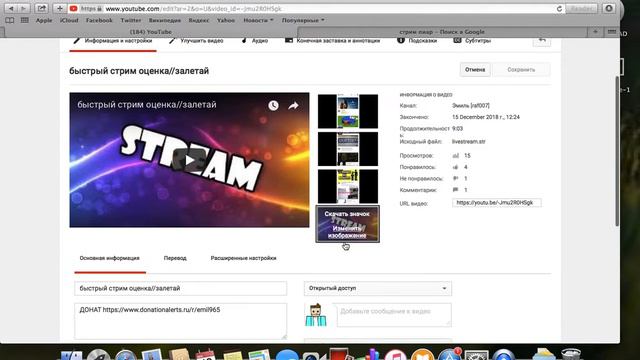640x360 pixels.
Task: Click the description text area
Action: (x=180, y=321)
